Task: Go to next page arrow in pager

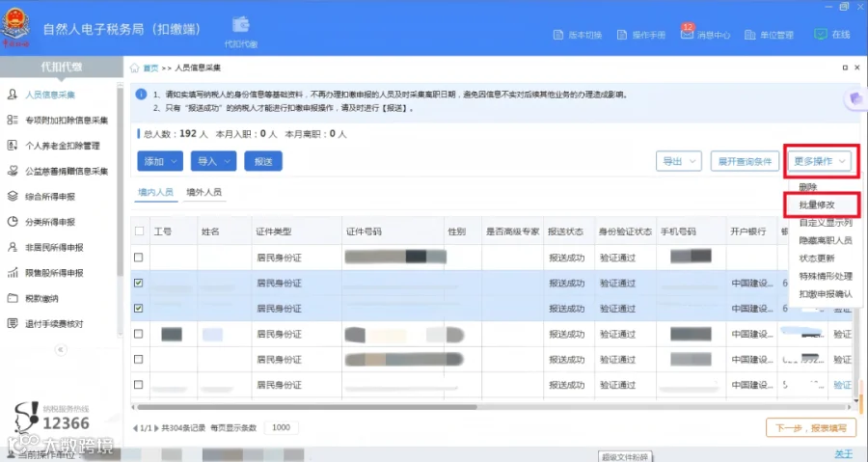Action: [156, 428]
